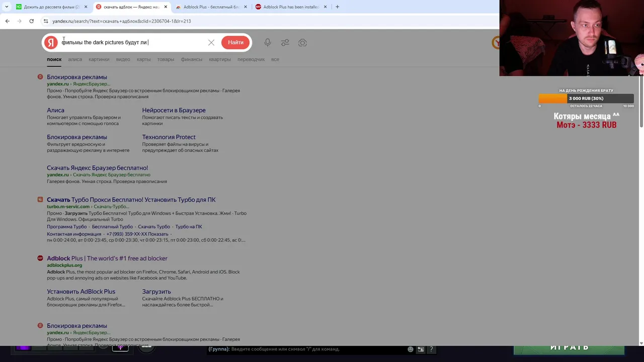Open emoji picker in game chat
644x362 pixels.
click(x=411, y=349)
